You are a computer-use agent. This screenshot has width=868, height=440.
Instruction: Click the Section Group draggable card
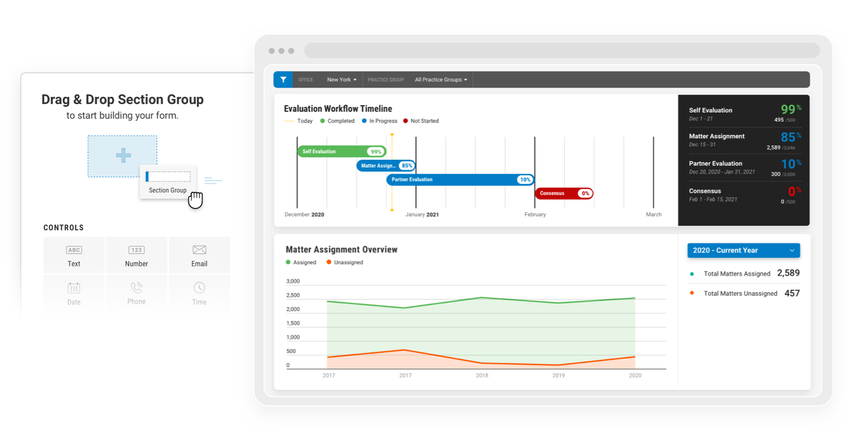168,182
